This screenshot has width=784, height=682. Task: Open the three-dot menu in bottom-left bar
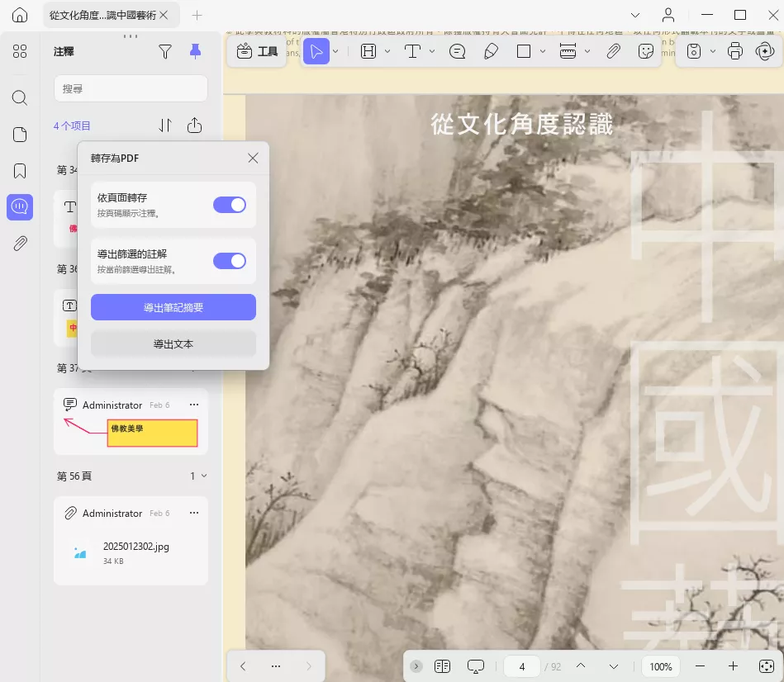coord(275,666)
